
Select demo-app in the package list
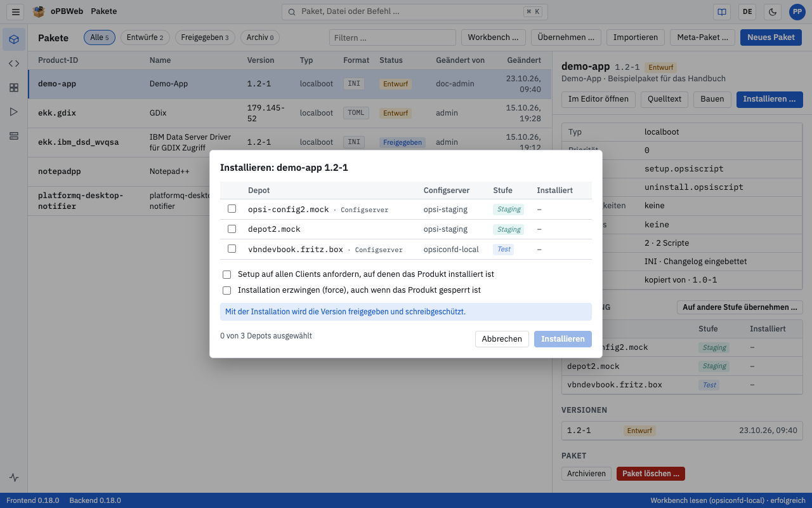pos(290,84)
